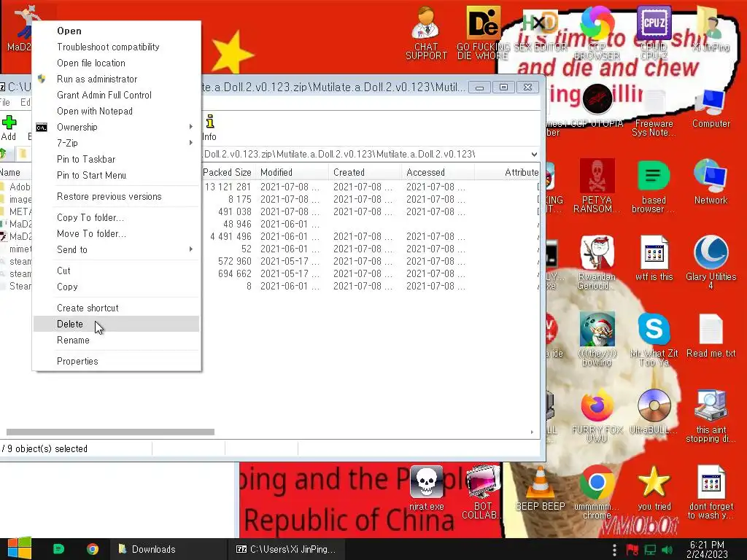Expand the Send to submenu
Image resolution: width=747 pixels, height=560 pixels.
pos(116,249)
